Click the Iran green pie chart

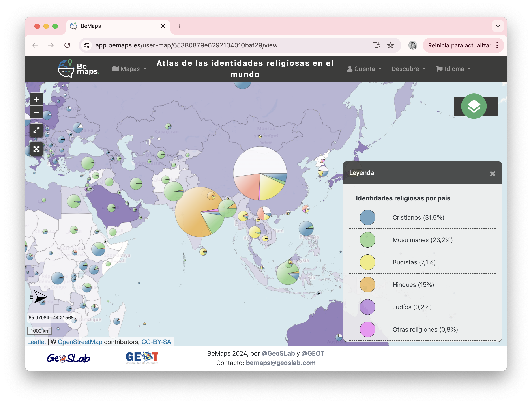pyautogui.click(x=136, y=184)
